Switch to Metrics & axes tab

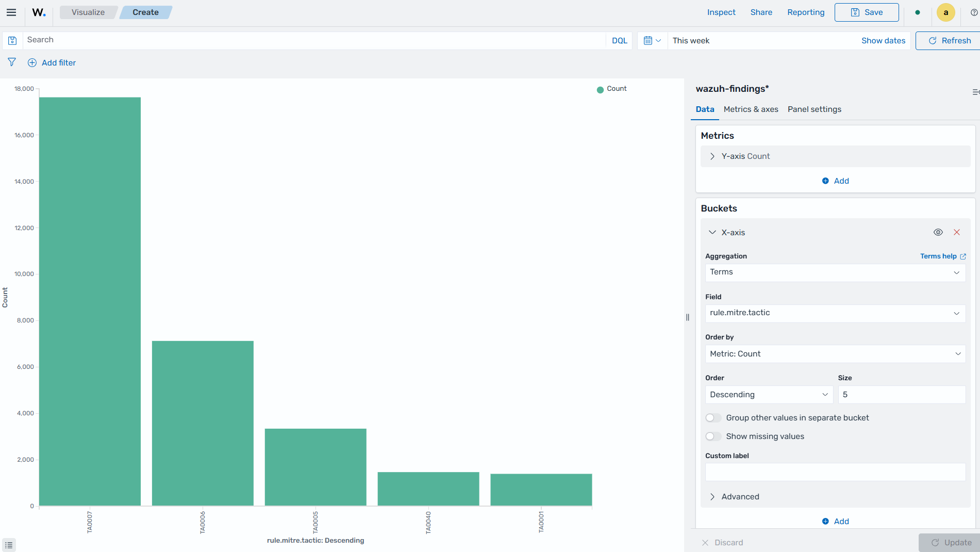click(x=751, y=109)
